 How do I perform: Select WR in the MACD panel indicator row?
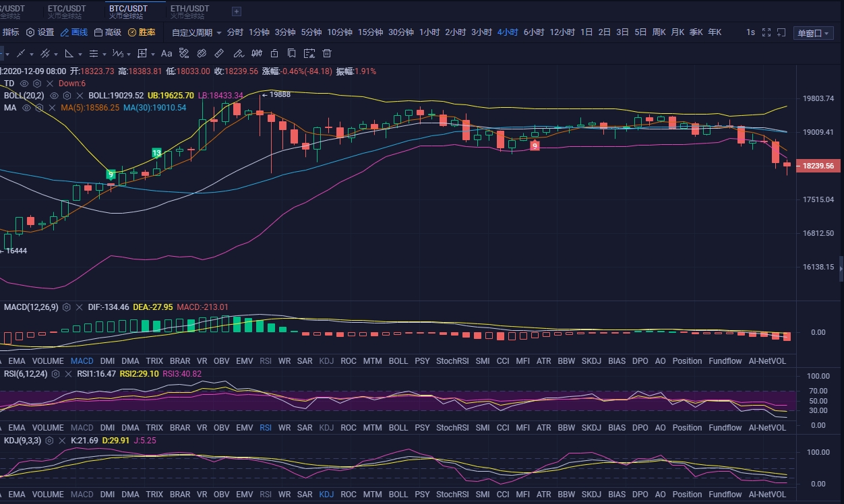pyautogui.click(x=284, y=361)
